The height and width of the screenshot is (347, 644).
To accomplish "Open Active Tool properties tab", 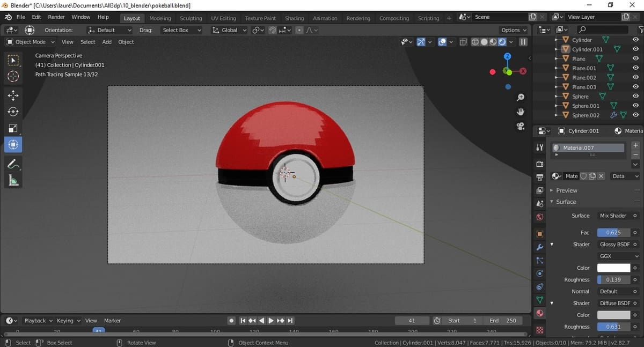I will [540, 147].
